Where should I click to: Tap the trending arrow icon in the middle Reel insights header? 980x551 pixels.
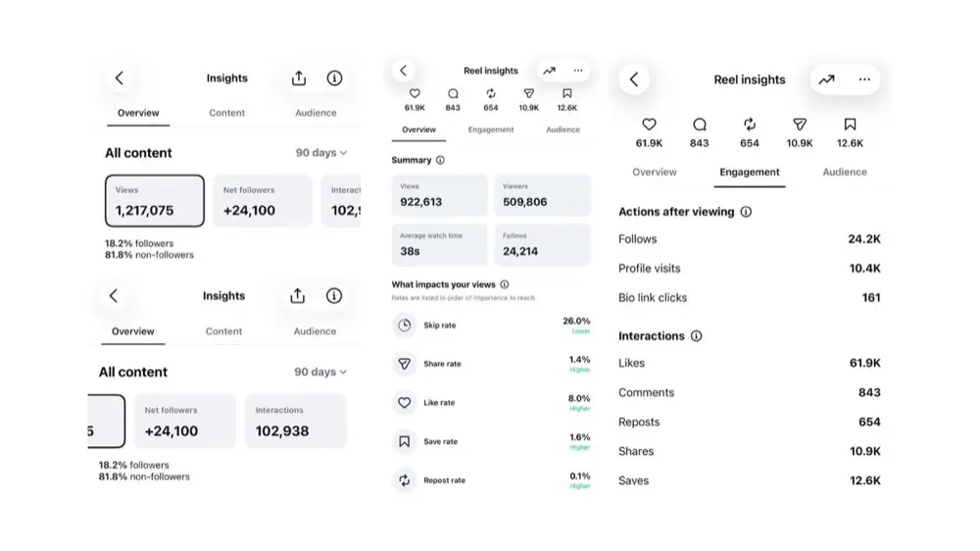click(x=550, y=71)
